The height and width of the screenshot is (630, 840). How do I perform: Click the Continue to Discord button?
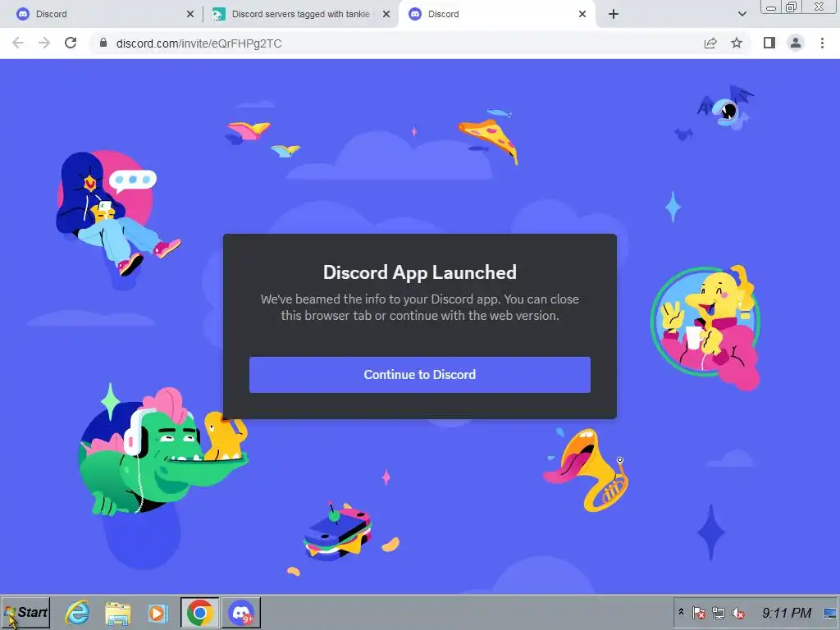[x=419, y=374]
